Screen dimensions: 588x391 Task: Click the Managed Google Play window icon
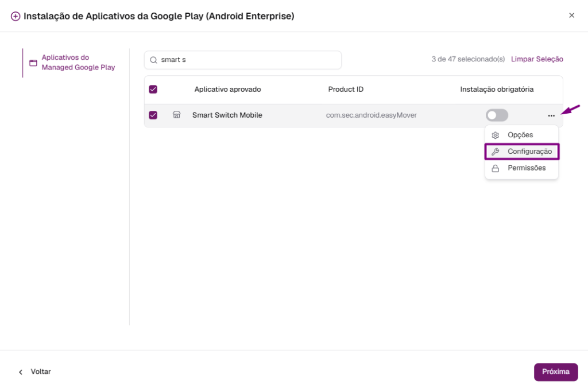tap(33, 63)
